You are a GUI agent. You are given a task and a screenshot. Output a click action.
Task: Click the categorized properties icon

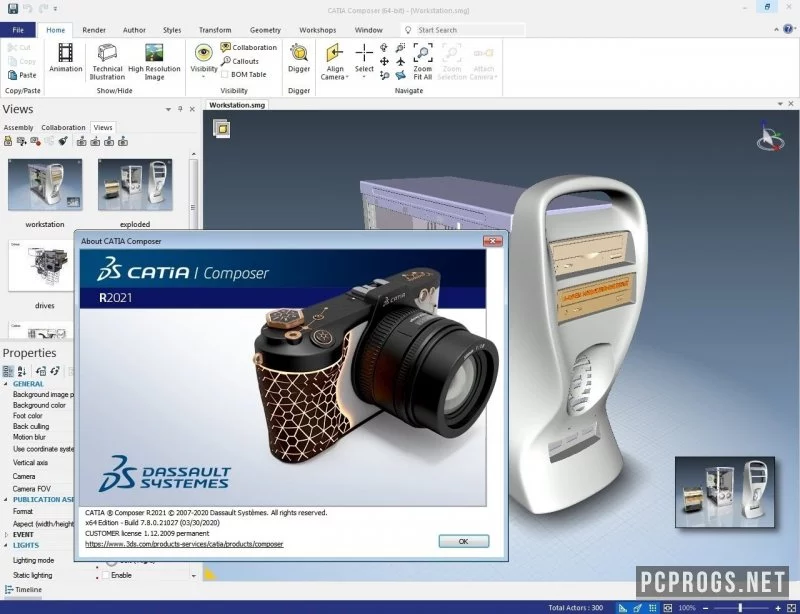point(8,371)
